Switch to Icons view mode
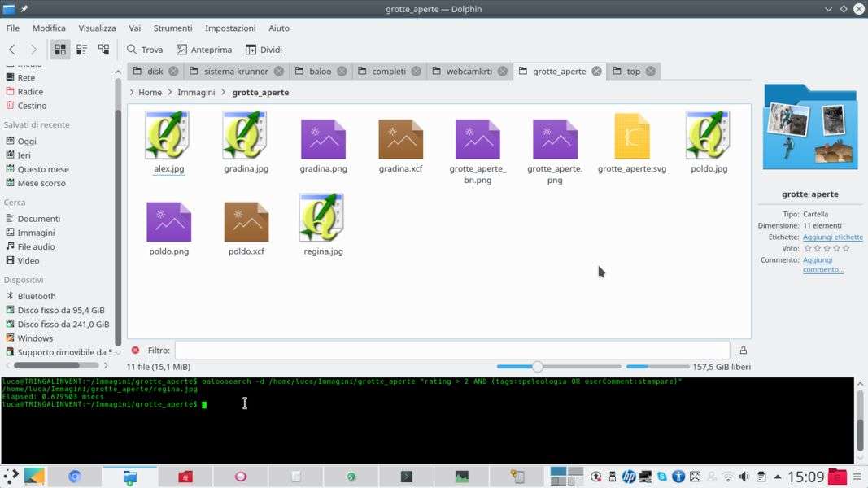Screen dimensions: 868x488 (x=60, y=50)
